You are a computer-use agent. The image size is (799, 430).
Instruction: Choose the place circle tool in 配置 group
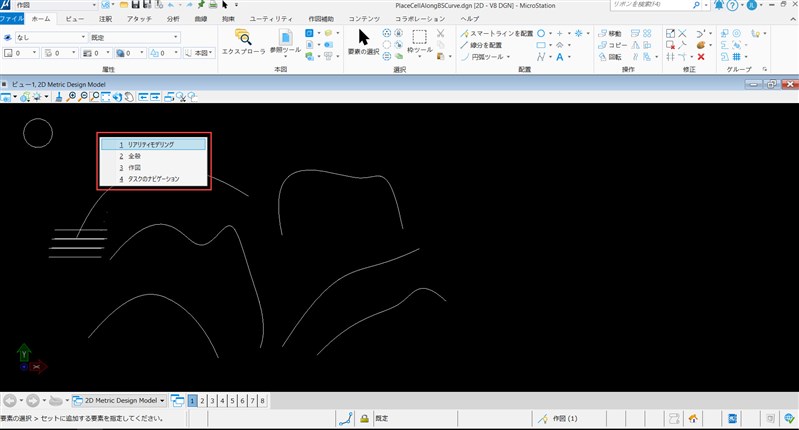[541, 33]
